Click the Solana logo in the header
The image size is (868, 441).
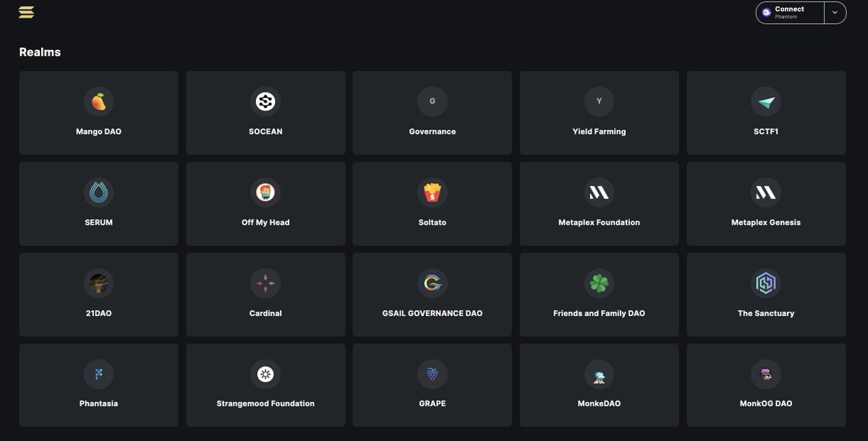pyautogui.click(x=27, y=12)
